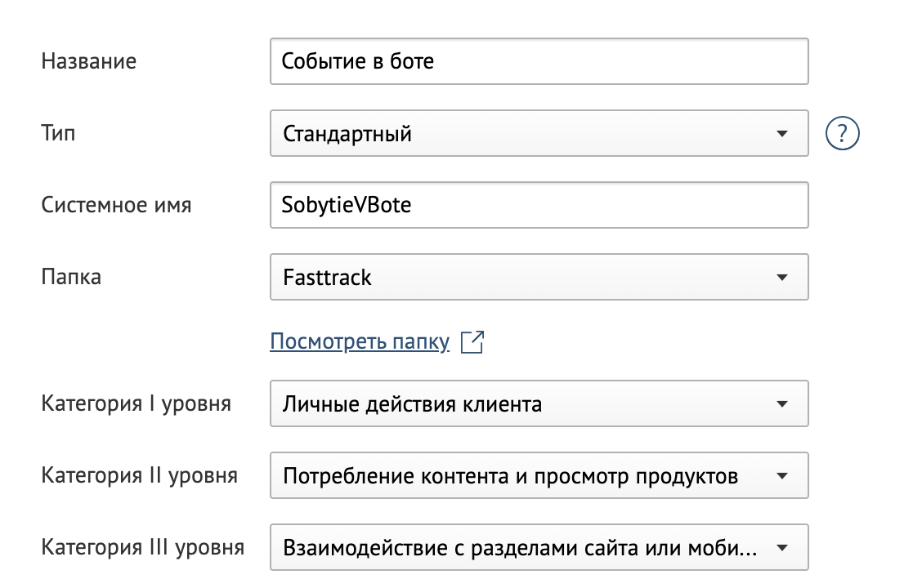Click the Посмотреть папку underlined text
This screenshot has height=588, width=904.
360,341
